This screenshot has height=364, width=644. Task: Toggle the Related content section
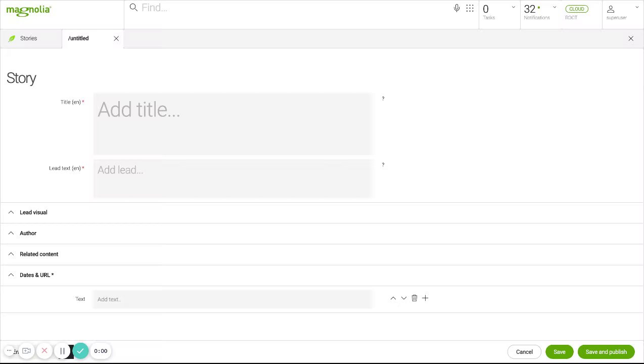(38, 254)
